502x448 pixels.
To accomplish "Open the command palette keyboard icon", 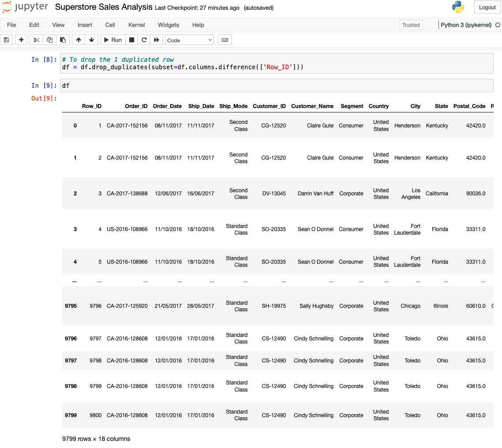I will point(225,40).
